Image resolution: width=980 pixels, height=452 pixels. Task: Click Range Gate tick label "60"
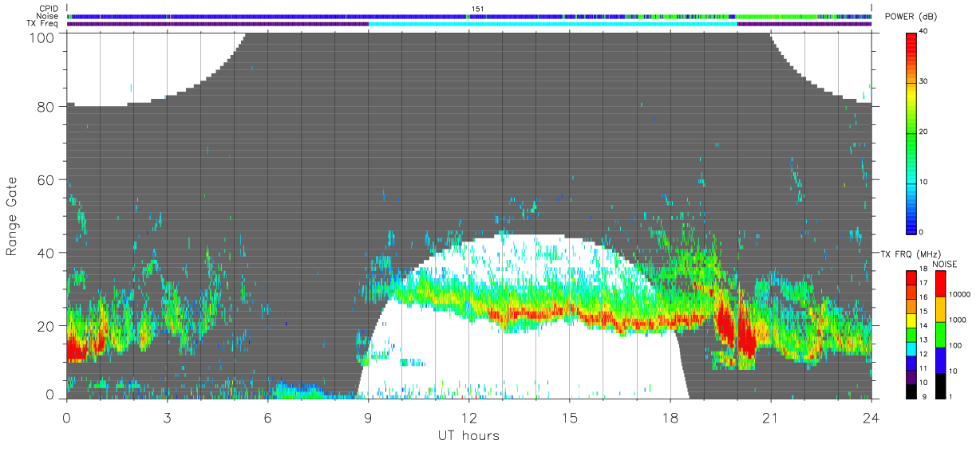click(48, 180)
